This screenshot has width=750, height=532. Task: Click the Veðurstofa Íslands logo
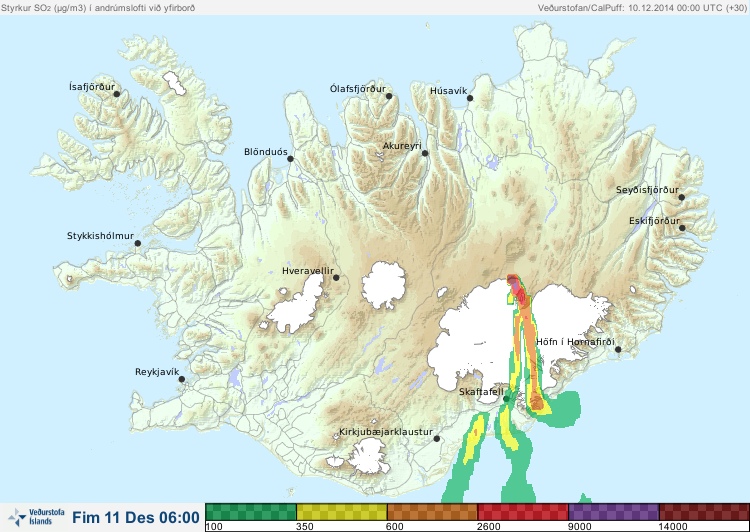[x=37, y=517]
